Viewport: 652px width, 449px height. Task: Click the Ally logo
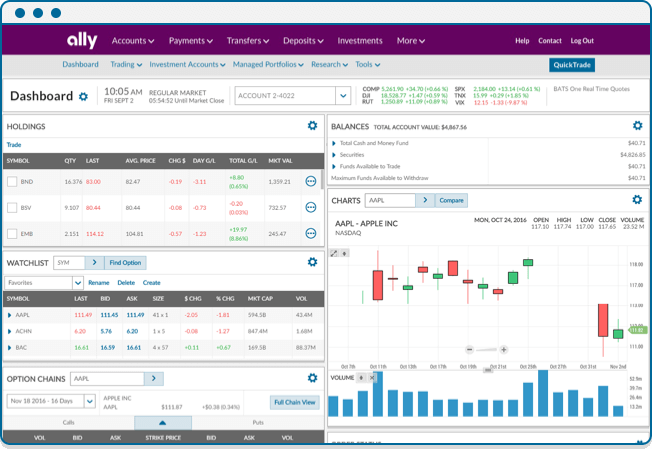82,40
